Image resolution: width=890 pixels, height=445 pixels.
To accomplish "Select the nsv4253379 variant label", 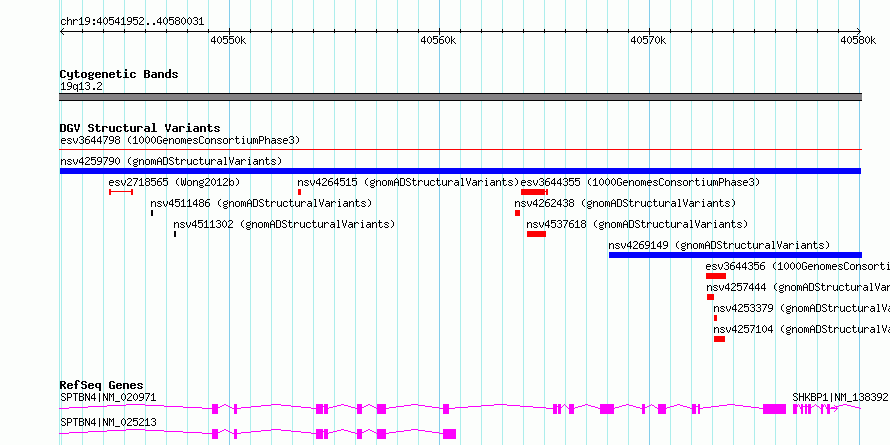I will click(801, 308).
